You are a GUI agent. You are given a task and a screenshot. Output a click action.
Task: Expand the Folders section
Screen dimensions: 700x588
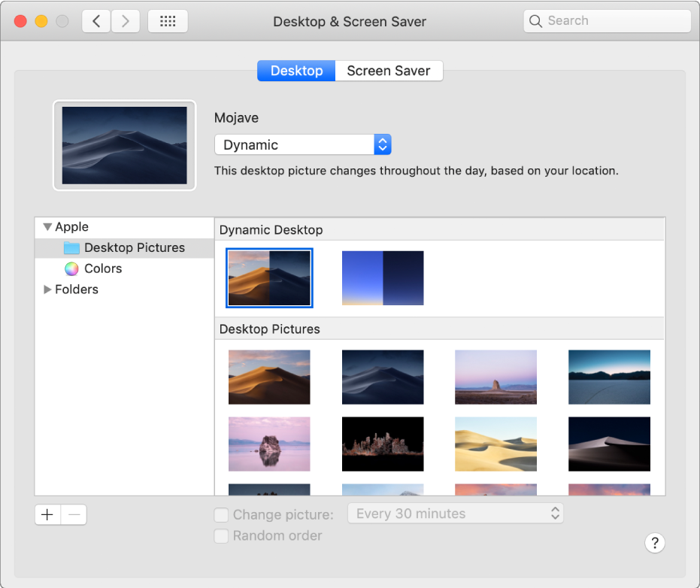47,289
